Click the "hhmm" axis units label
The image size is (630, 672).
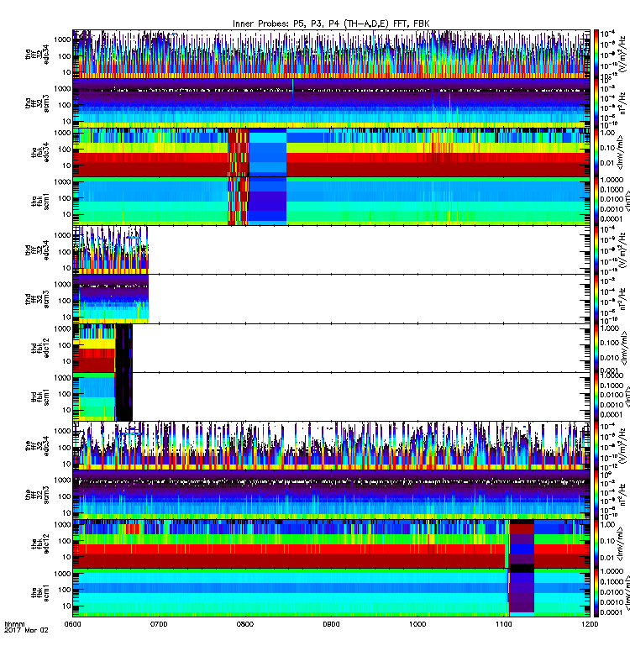15,624
